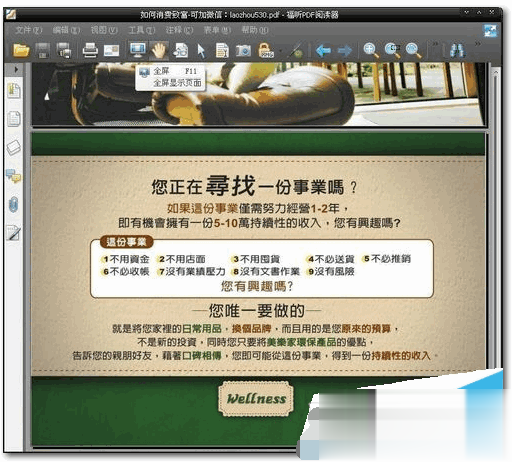The height and width of the screenshot is (462, 512).
Task: Click the scrollbar up arrow
Action: 495,71
